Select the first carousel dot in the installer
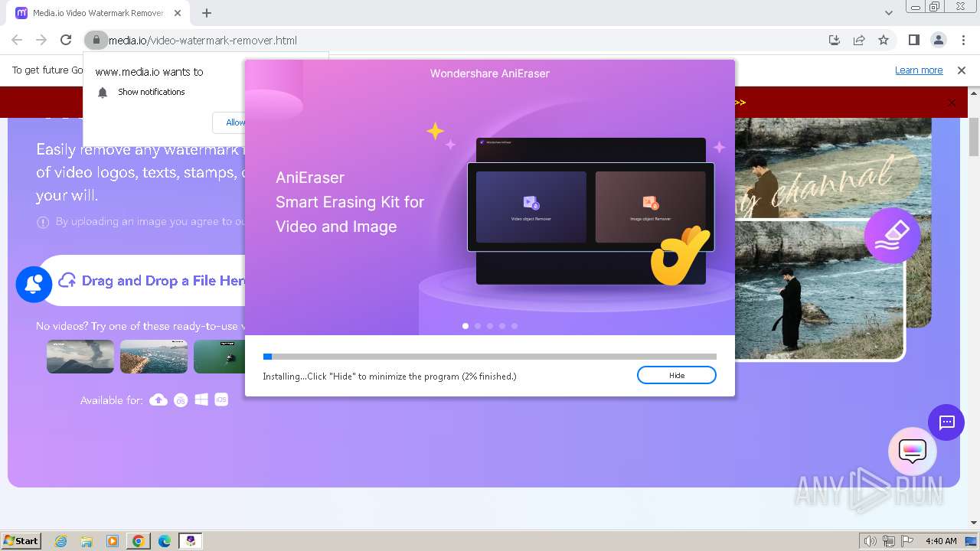This screenshot has height=551, width=980. point(465,326)
